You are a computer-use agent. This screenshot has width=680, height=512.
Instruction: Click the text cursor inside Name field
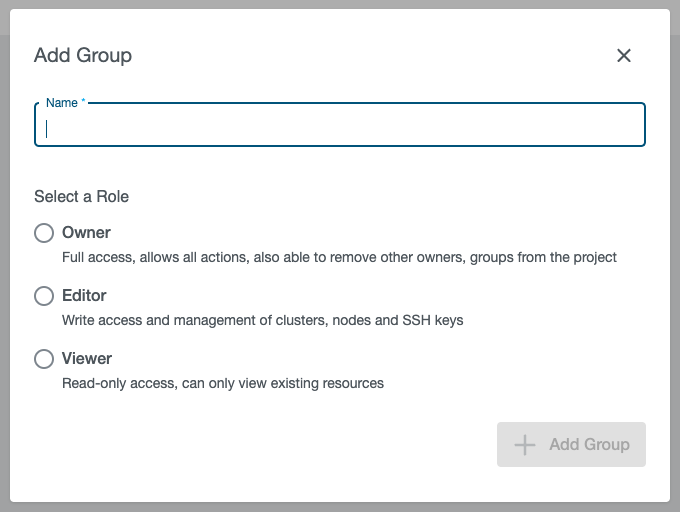[x=47, y=128]
